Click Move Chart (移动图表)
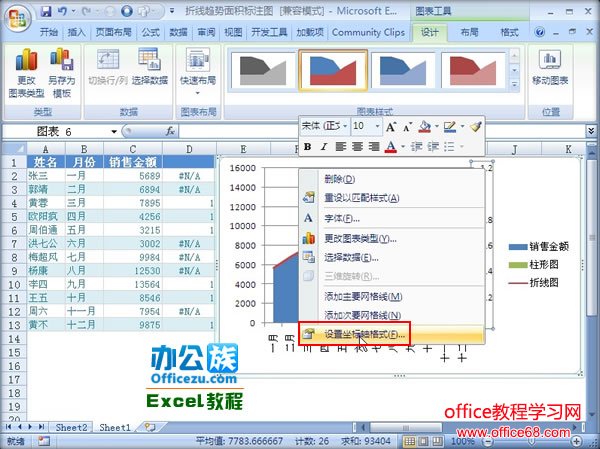600x449 pixels. [550, 68]
